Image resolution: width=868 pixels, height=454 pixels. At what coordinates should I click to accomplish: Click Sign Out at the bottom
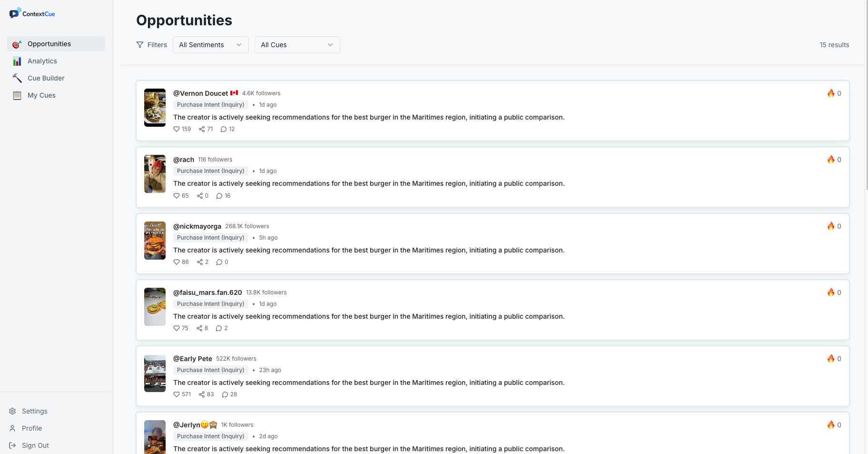pos(35,445)
